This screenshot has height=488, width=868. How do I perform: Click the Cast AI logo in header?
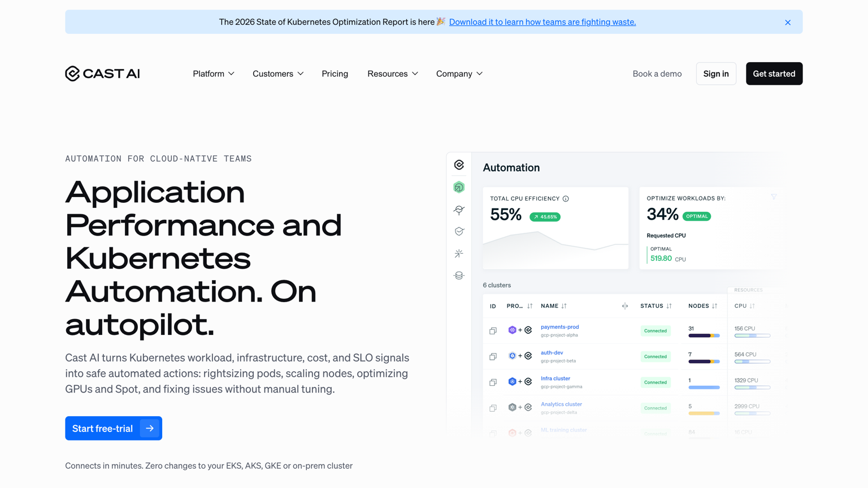pyautogui.click(x=102, y=73)
